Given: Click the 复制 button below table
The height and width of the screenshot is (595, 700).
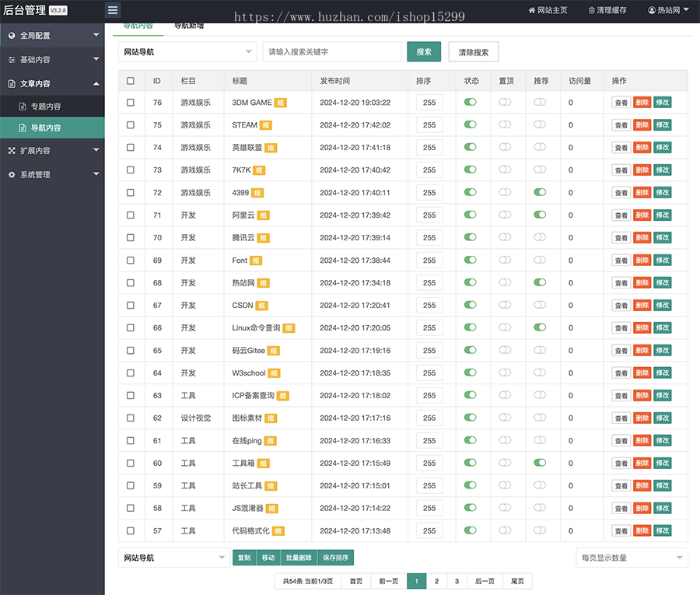Looking at the screenshot, I should point(244,558).
